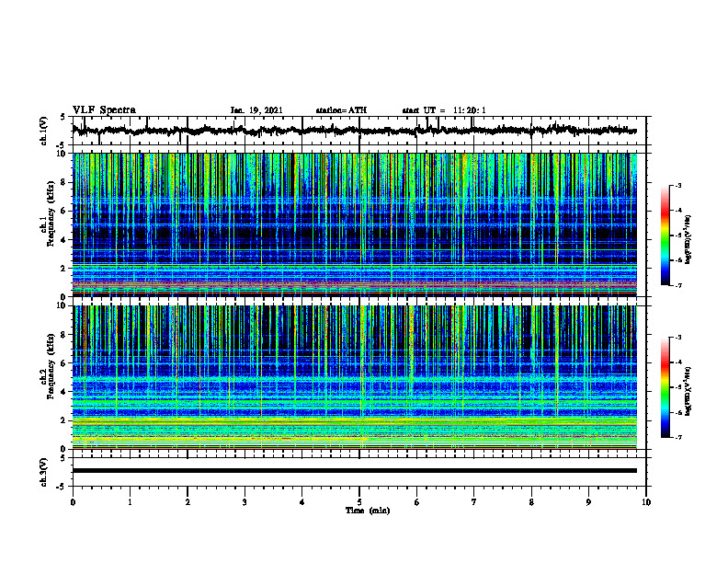
Task: Click ch.2 frequency tick label '8'
Action: 64,335
